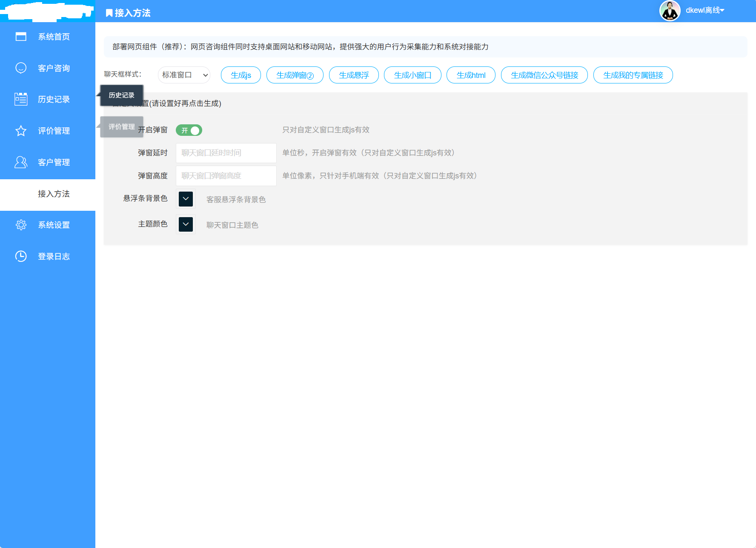Open 历史记录 via clipboard icon
Image resolution: width=756 pixels, height=548 pixels.
pos(20,99)
